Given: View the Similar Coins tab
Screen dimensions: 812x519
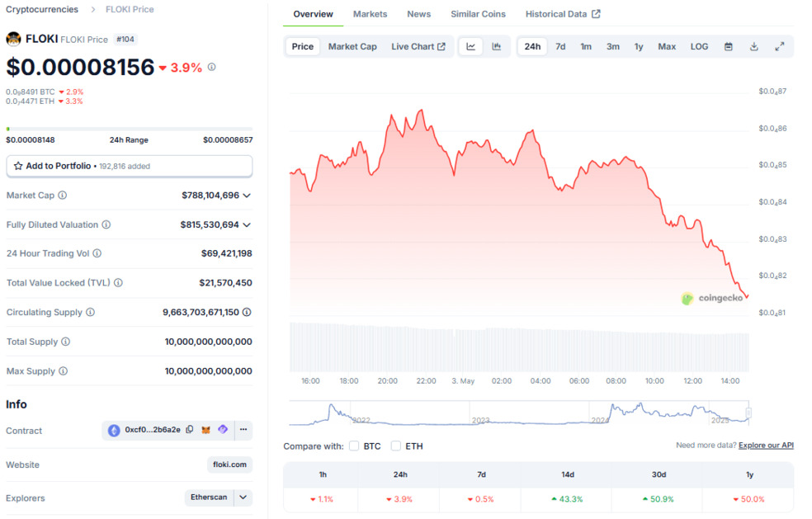Looking at the screenshot, I should click(478, 14).
